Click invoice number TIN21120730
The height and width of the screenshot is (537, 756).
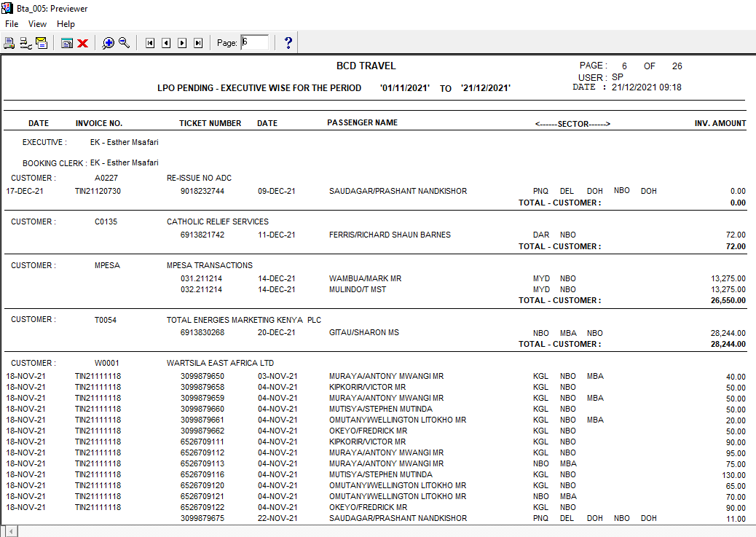(x=98, y=191)
